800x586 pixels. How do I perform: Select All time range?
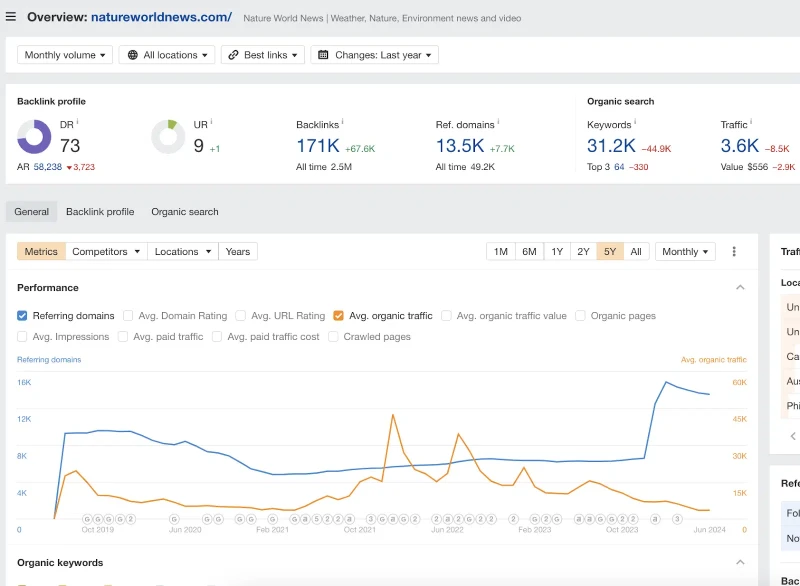point(636,251)
